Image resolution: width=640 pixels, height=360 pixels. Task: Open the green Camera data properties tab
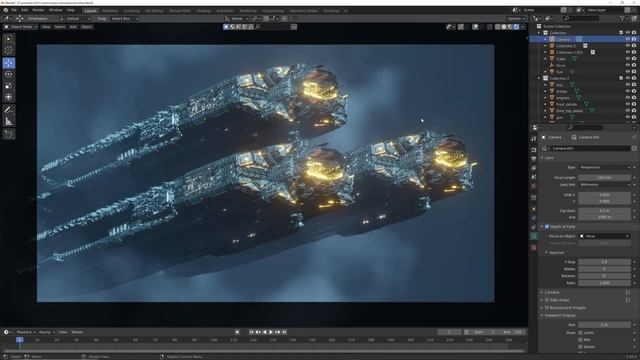click(534, 236)
